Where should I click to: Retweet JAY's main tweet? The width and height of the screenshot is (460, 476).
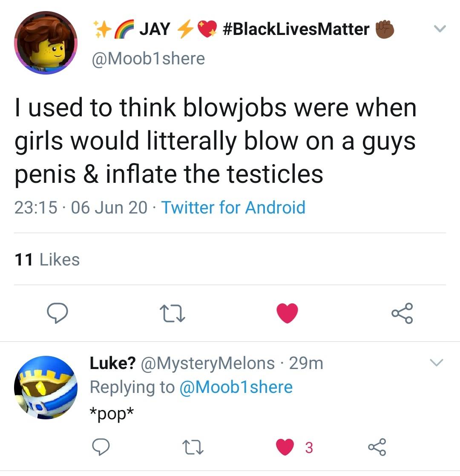(x=172, y=314)
